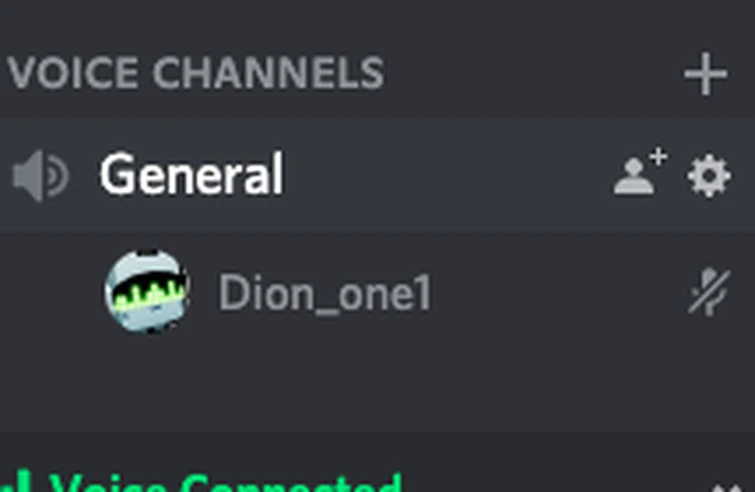Open Dion_one1's robot avatar
Screen dimensions: 755x492
147,291
